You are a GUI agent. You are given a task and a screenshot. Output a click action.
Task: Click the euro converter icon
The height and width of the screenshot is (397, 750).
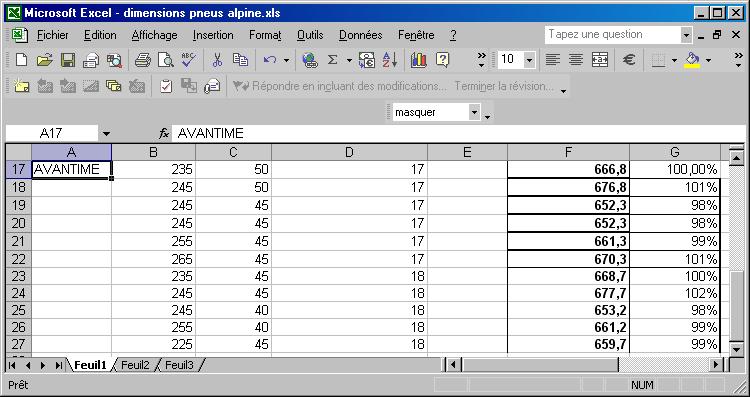tap(367, 60)
